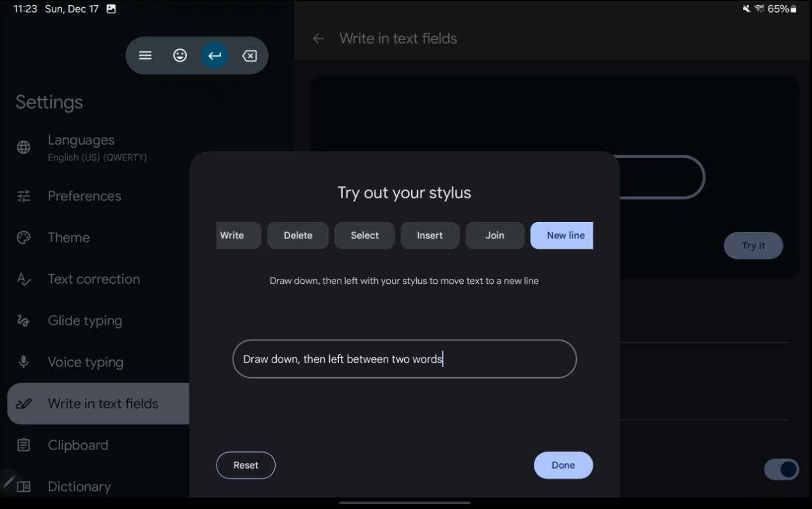Screen dimensions: 812x509
Task: Toggle the switch at bottom right
Action: coord(781,469)
